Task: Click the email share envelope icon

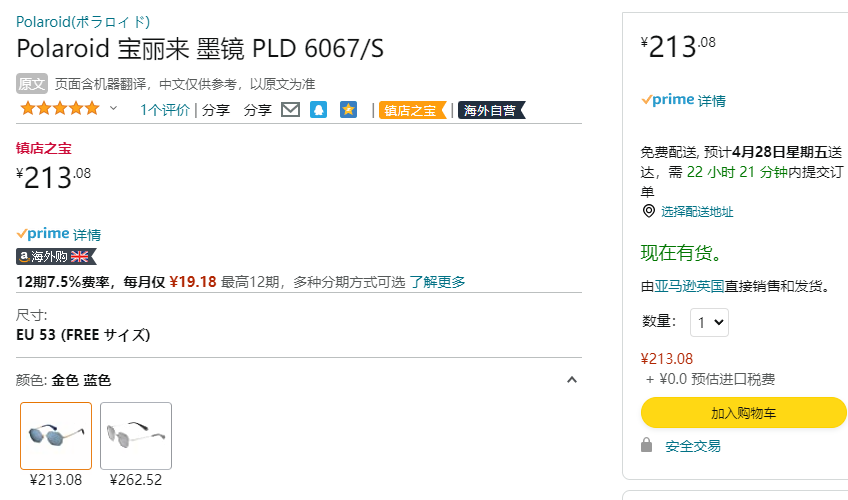Action: tap(290, 110)
